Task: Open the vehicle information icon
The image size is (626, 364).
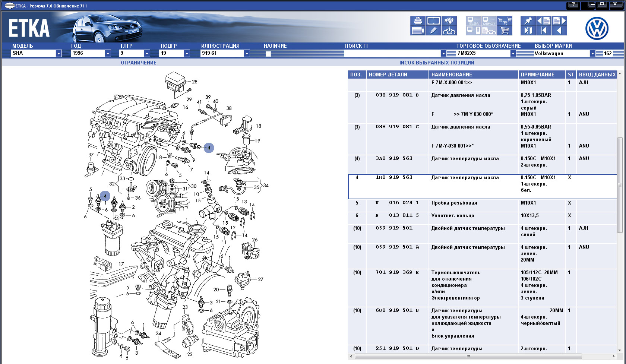Action: [449, 31]
